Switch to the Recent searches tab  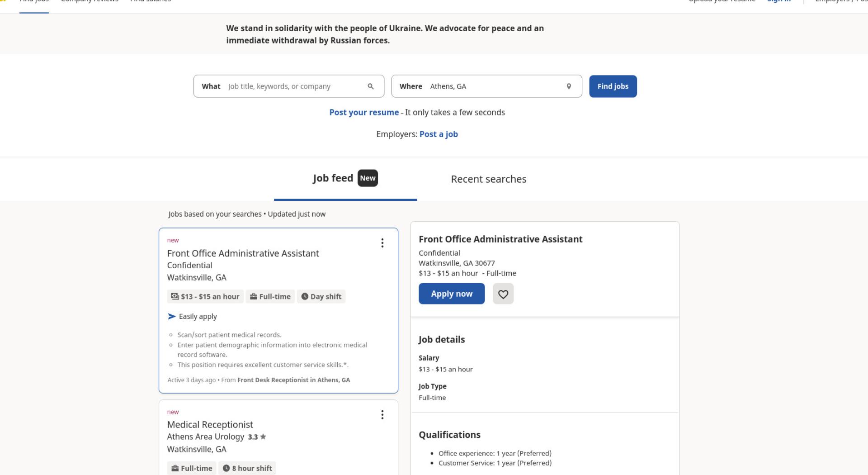coord(489,179)
